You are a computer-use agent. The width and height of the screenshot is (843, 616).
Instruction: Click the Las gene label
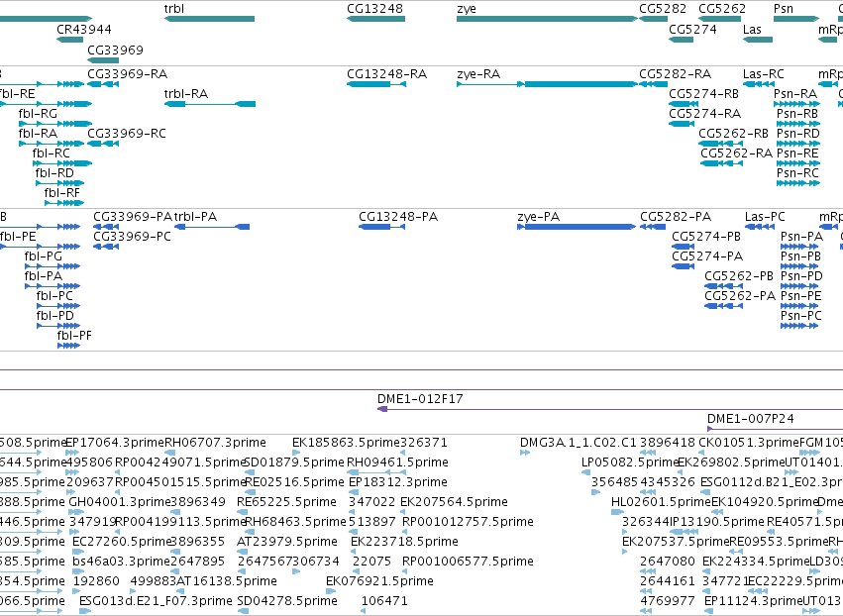click(752, 29)
